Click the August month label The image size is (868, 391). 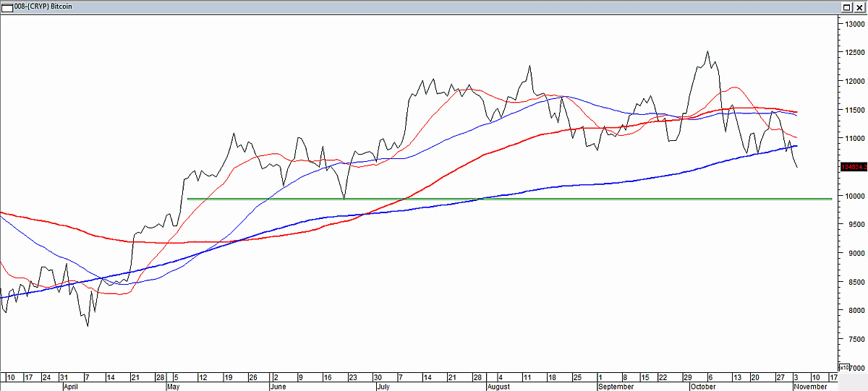pos(498,387)
